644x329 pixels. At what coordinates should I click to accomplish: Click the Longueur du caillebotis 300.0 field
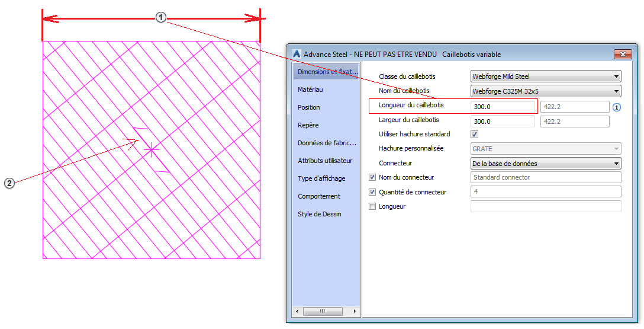(x=503, y=107)
